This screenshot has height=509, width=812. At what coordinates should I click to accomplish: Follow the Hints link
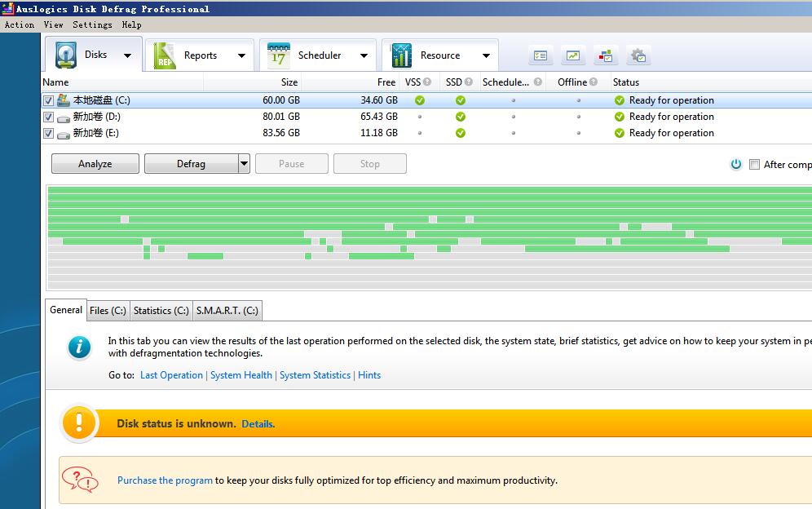coord(369,375)
